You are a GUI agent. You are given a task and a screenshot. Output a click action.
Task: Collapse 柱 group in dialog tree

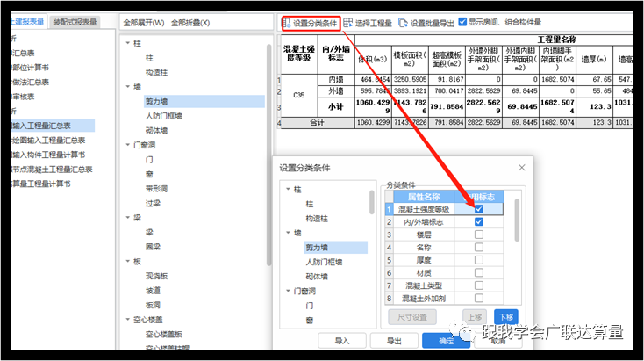coord(288,189)
